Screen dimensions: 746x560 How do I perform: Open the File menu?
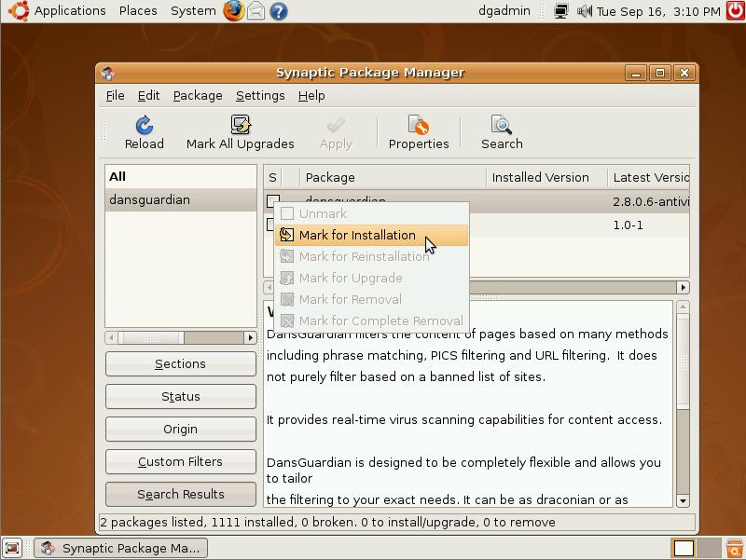115,96
